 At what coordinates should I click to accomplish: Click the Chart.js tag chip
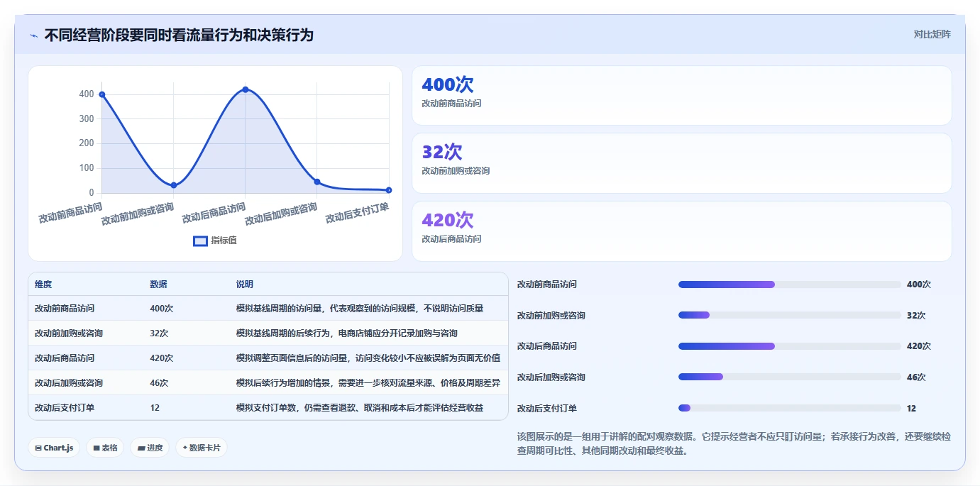(54, 448)
